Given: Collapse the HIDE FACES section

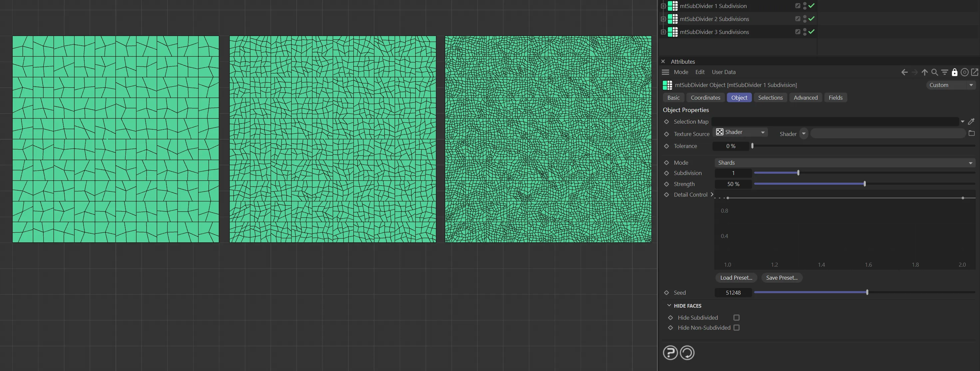Looking at the screenshot, I should [x=669, y=305].
